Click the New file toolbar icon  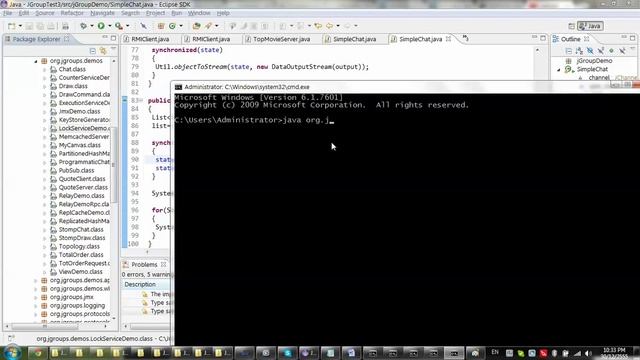[11, 26]
